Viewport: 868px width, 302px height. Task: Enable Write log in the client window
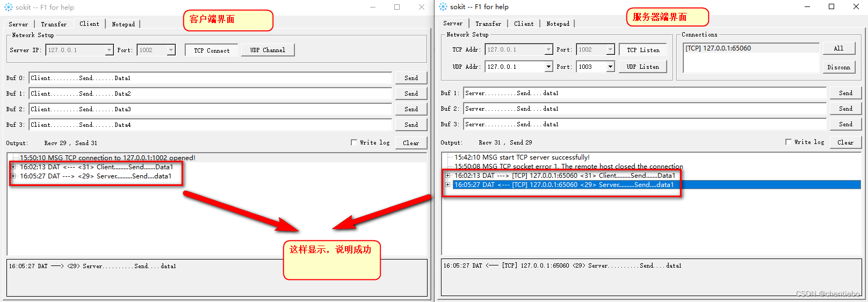coord(354,142)
